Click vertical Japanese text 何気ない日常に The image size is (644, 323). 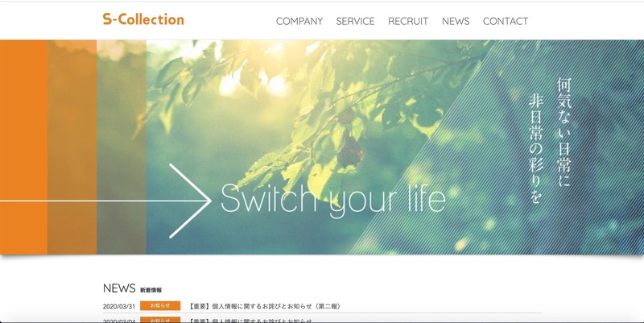pos(564,132)
